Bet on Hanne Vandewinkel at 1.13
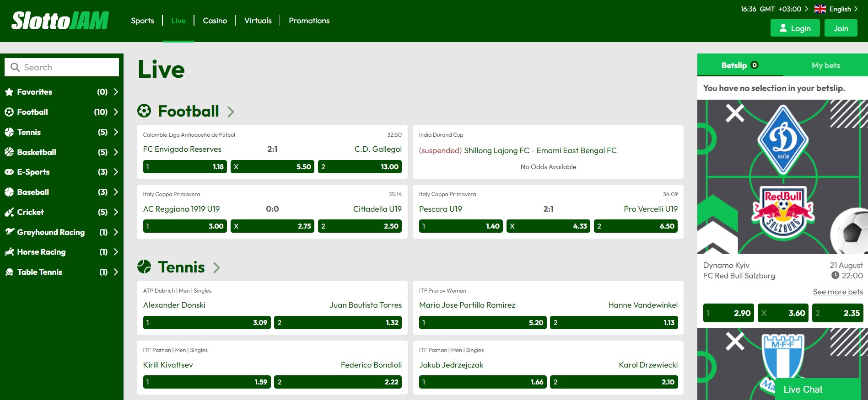868x400 pixels. coord(614,322)
